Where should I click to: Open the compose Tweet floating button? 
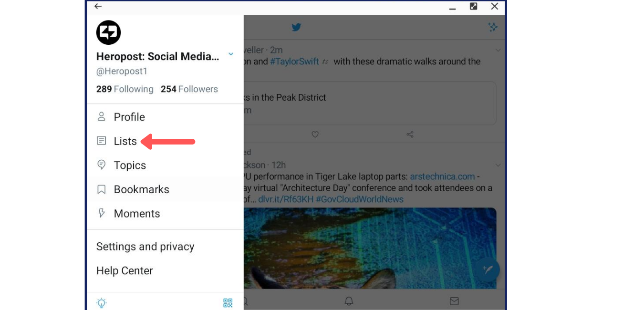pyautogui.click(x=487, y=269)
